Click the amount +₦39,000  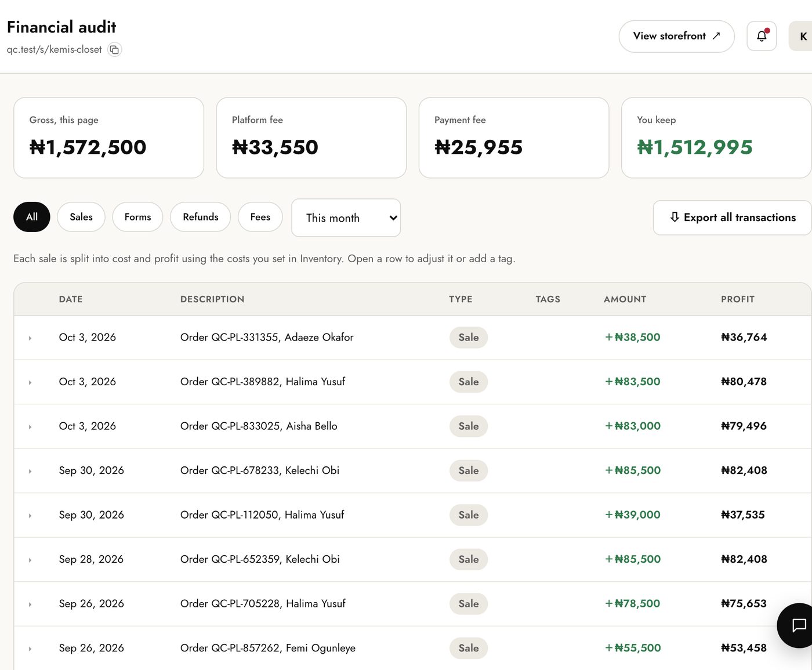633,515
